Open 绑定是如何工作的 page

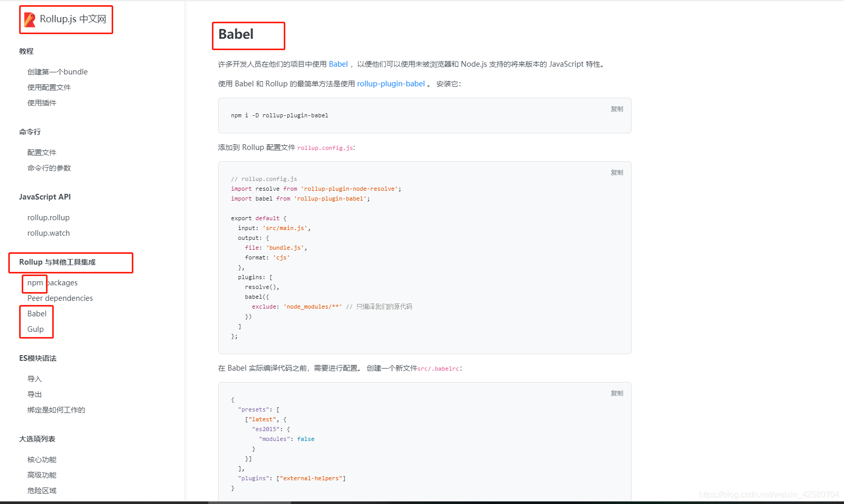coord(56,410)
